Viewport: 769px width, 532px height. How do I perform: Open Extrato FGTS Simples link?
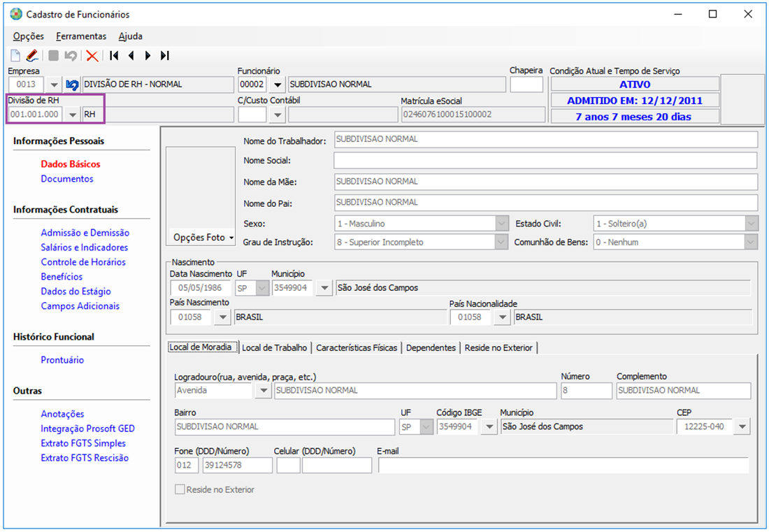click(x=83, y=444)
